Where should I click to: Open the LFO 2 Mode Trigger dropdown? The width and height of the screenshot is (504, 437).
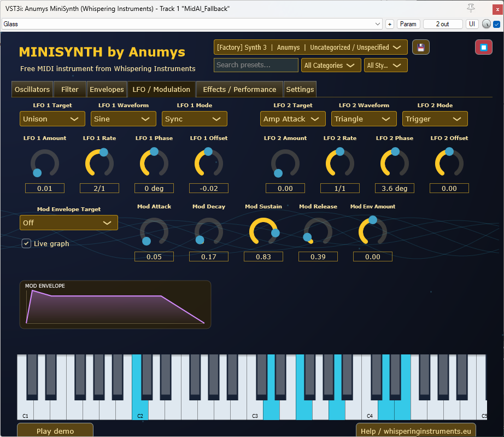[x=435, y=119]
